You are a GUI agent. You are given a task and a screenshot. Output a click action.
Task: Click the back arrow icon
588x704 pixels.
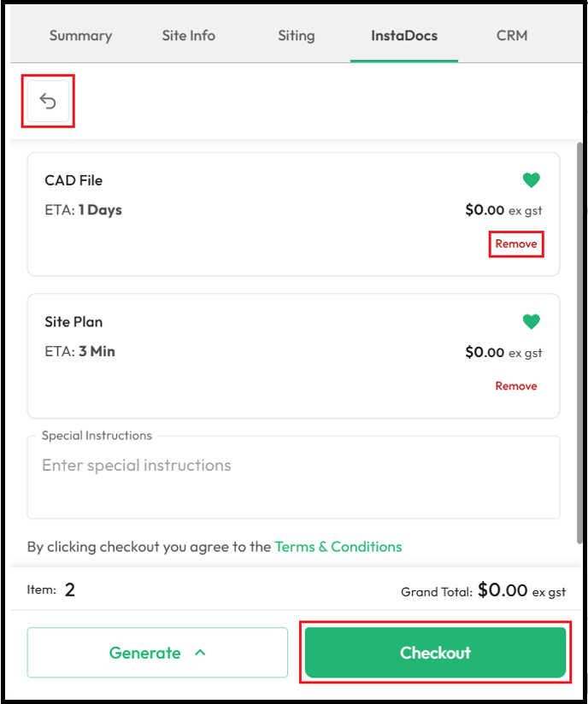click(x=48, y=101)
